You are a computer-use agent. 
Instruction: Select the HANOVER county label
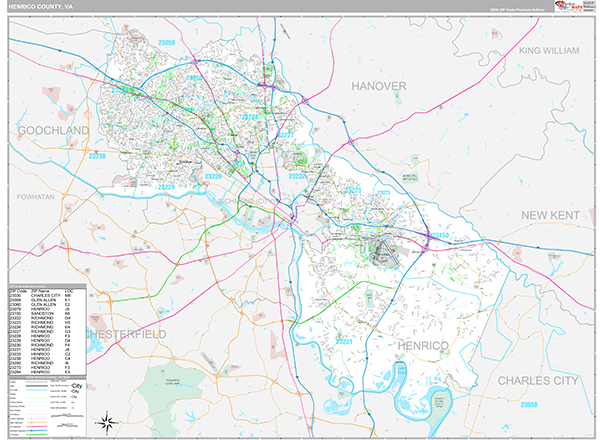click(x=378, y=87)
